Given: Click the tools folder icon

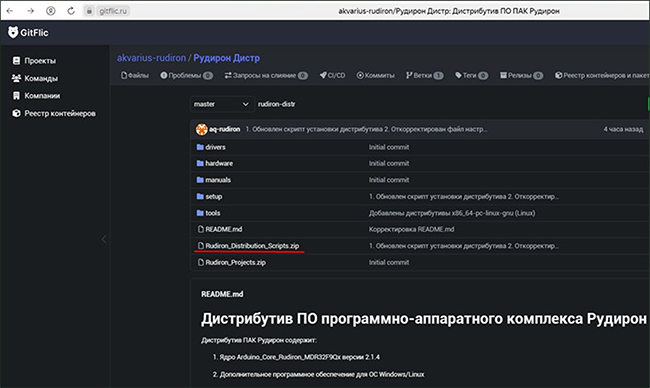Looking at the screenshot, I should 200,213.
